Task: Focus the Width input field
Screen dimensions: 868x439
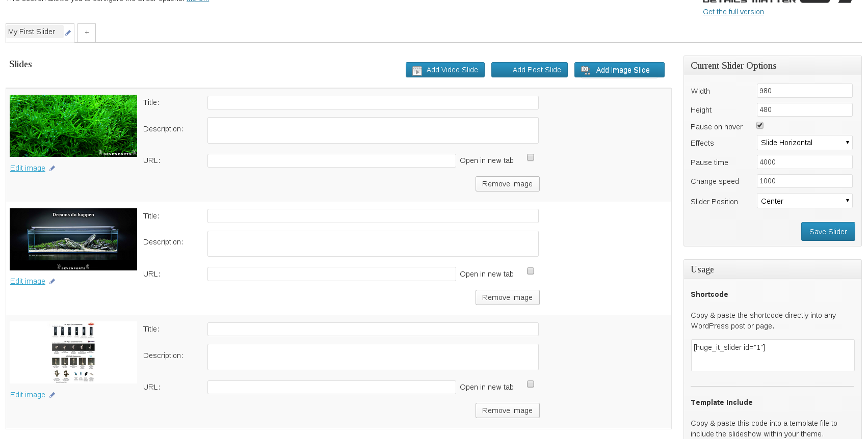Action: [x=804, y=91]
